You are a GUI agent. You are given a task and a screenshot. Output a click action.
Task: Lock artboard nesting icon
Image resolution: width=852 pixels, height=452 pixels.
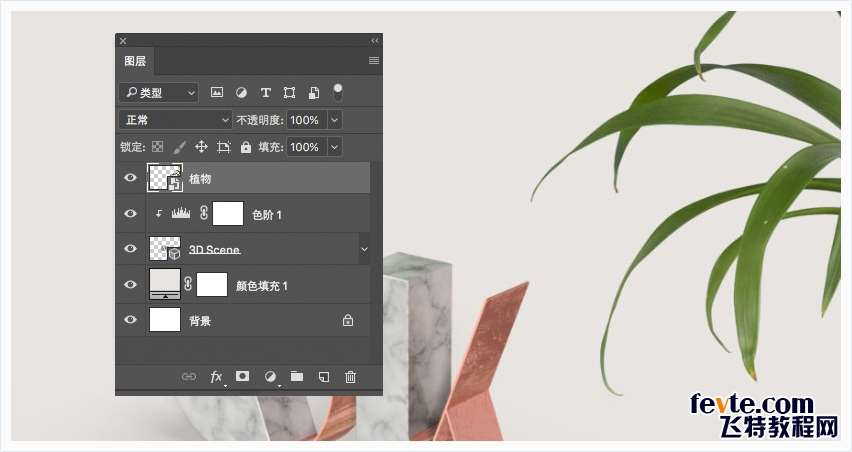[x=223, y=147]
